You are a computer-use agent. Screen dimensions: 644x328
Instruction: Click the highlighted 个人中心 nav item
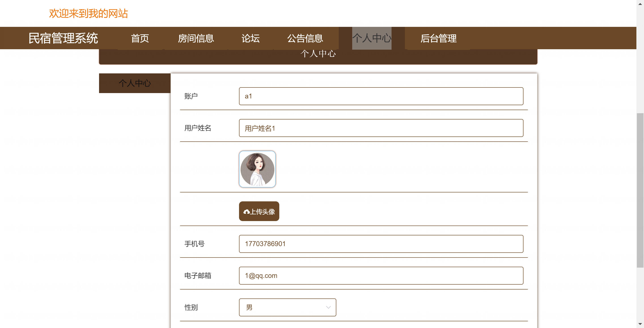point(372,38)
